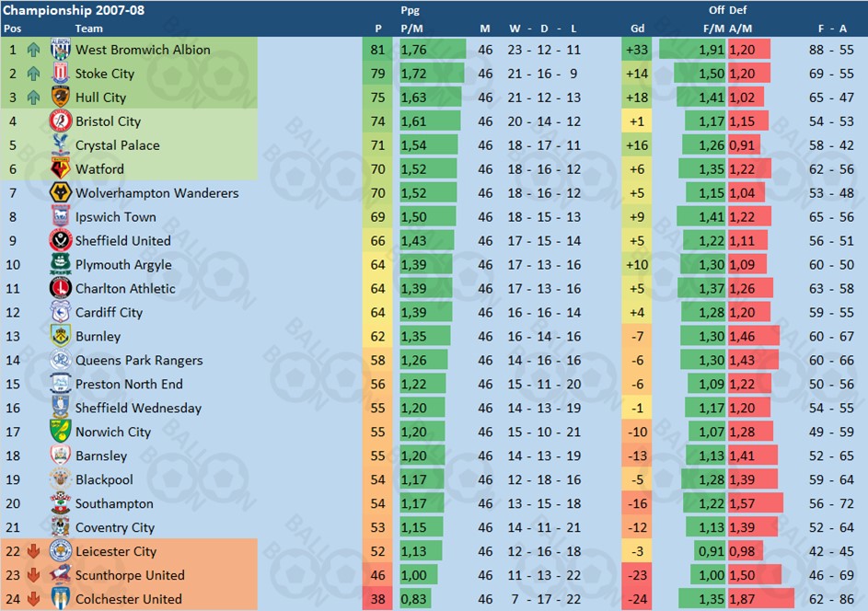Click the Leicester City fox crest
868x611 pixels.
pyautogui.click(x=60, y=550)
